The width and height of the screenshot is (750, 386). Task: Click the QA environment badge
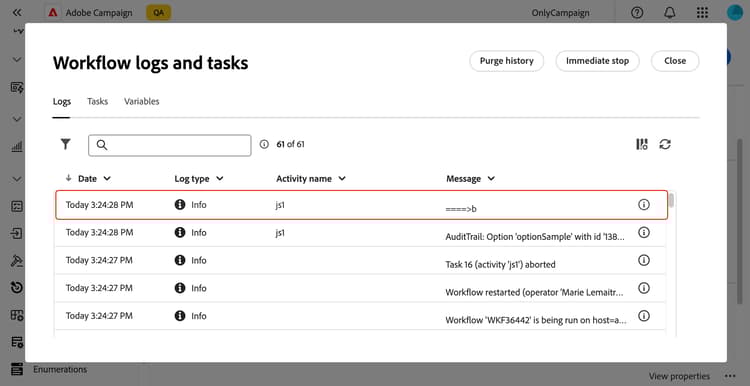pos(158,13)
